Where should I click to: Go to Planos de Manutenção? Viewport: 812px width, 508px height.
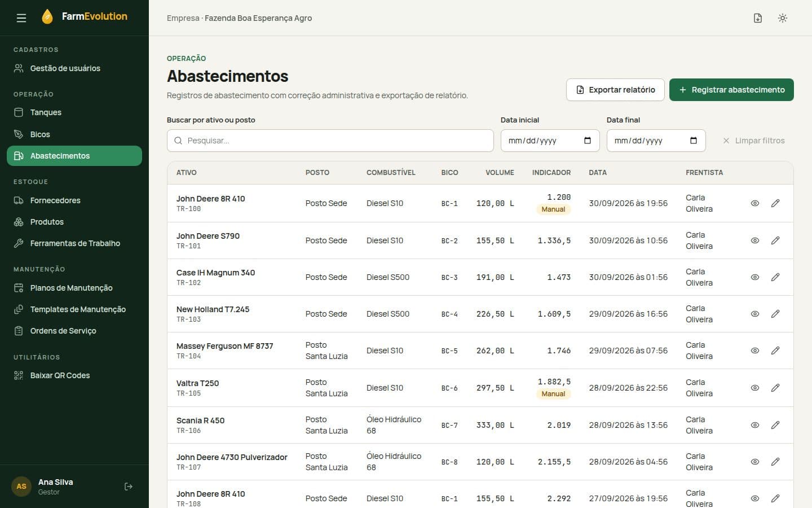pos(74,288)
